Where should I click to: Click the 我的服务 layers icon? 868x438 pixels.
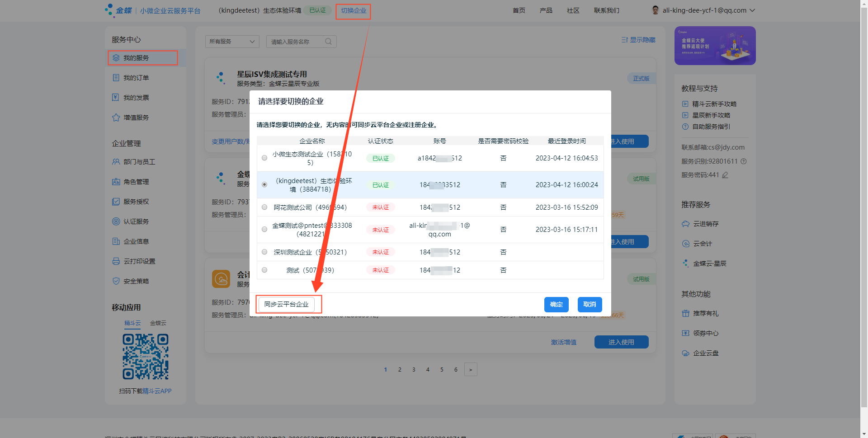[116, 58]
